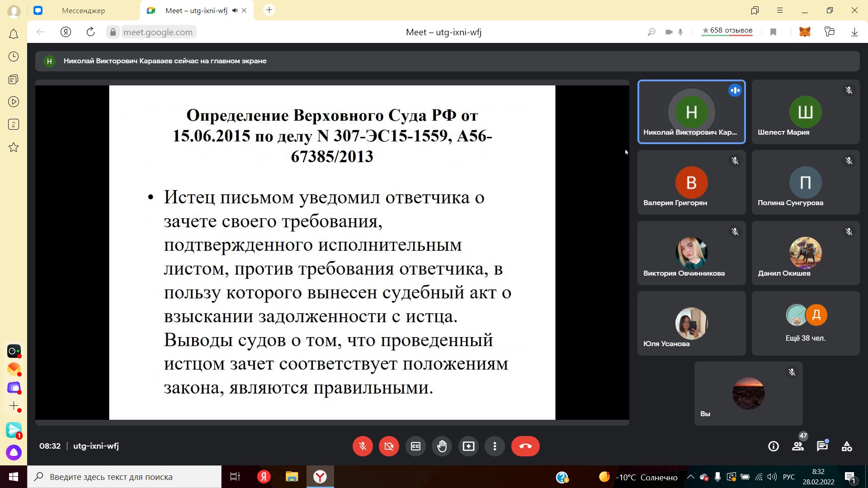This screenshot has width=868, height=488.
Task: Open meeting details info icon
Action: (774, 446)
